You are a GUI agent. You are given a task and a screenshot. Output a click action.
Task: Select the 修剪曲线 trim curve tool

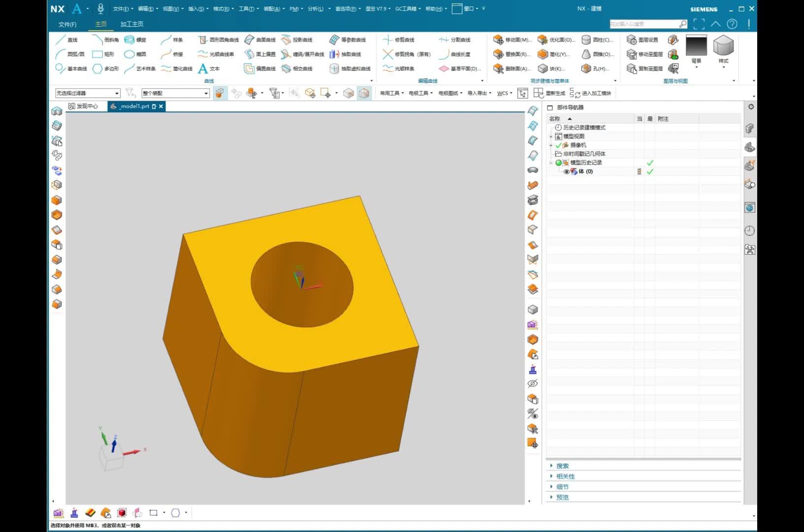399,40
